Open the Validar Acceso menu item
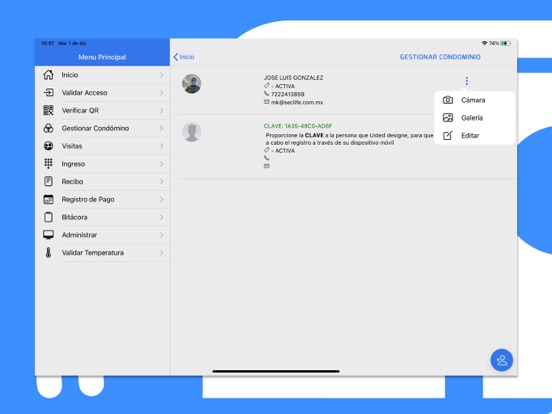552x414 pixels. click(103, 93)
